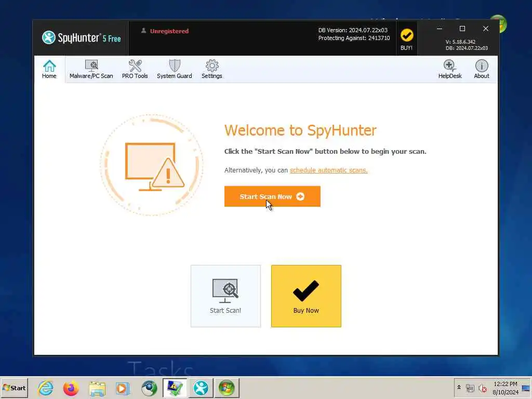Open the System Guard tab

(x=175, y=69)
